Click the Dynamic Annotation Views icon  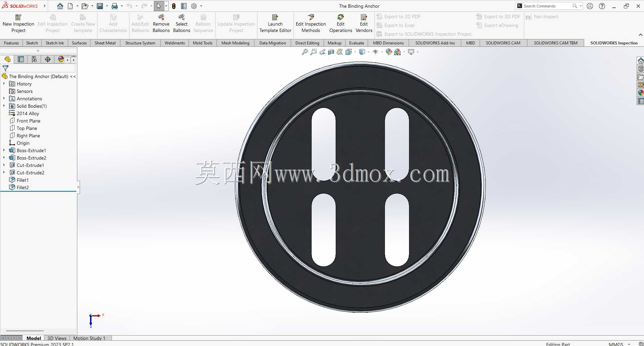(x=340, y=52)
